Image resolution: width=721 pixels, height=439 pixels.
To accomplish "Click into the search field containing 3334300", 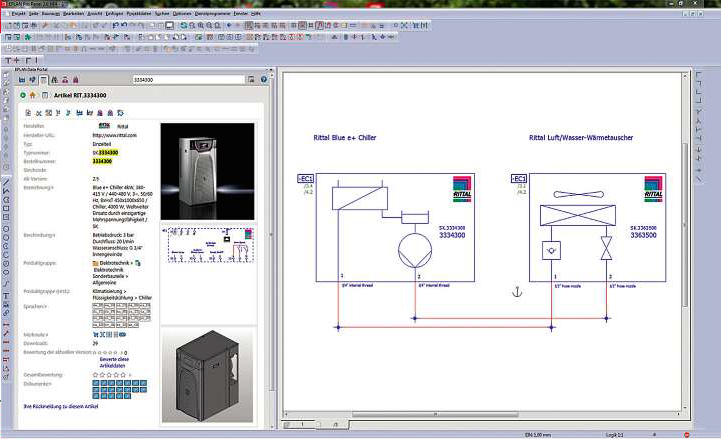I will (x=189, y=80).
